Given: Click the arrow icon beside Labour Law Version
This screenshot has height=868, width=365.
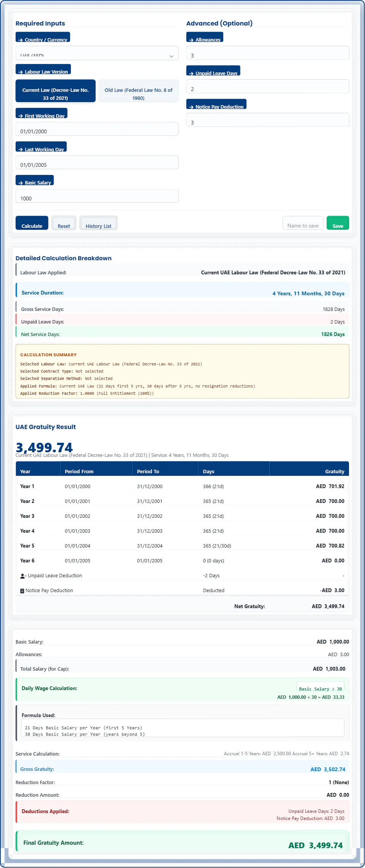Looking at the screenshot, I should click(21, 72).
